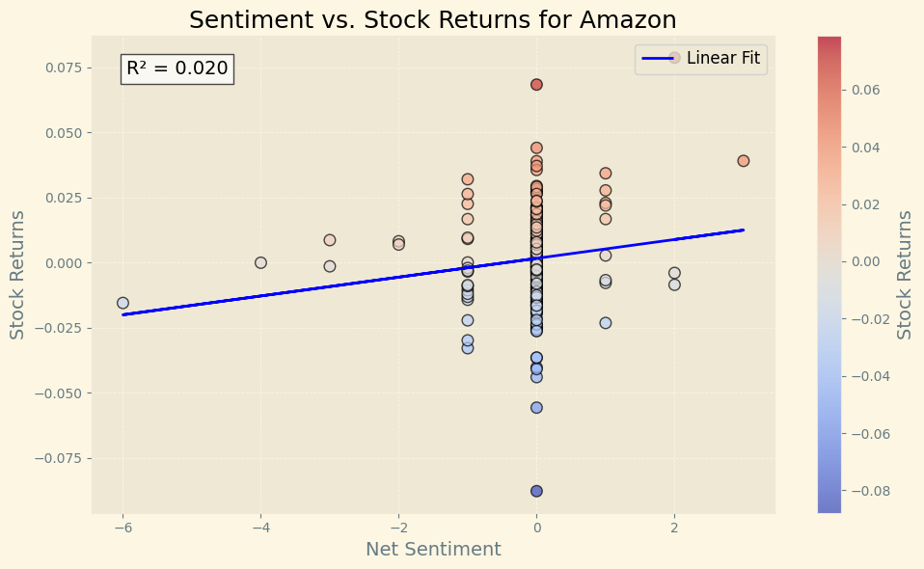This screenshot has width=924, height=569.
Task: Select the highest dark red point at sentiment 0
Action: pyautogui.click(x=536, y=85)
